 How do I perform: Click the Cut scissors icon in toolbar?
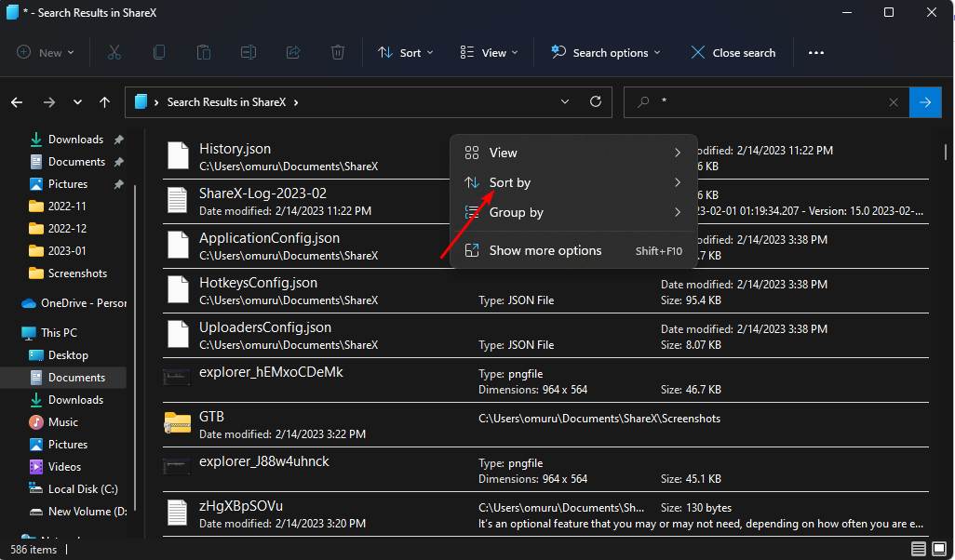coord(114,53)
